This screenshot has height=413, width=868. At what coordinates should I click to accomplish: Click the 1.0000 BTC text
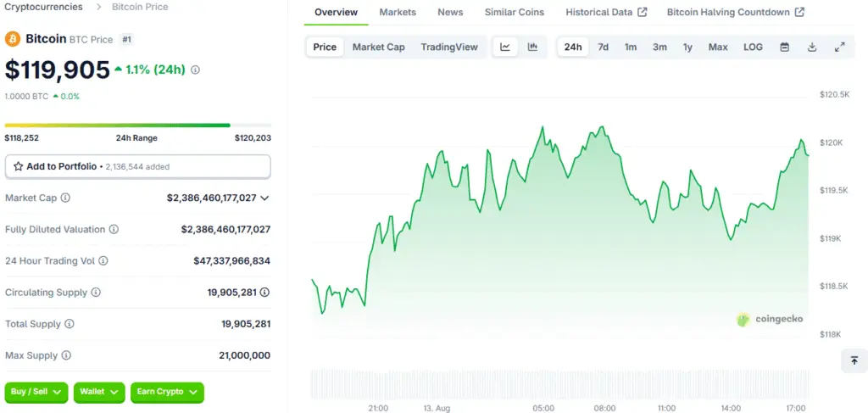coord(26,97)
